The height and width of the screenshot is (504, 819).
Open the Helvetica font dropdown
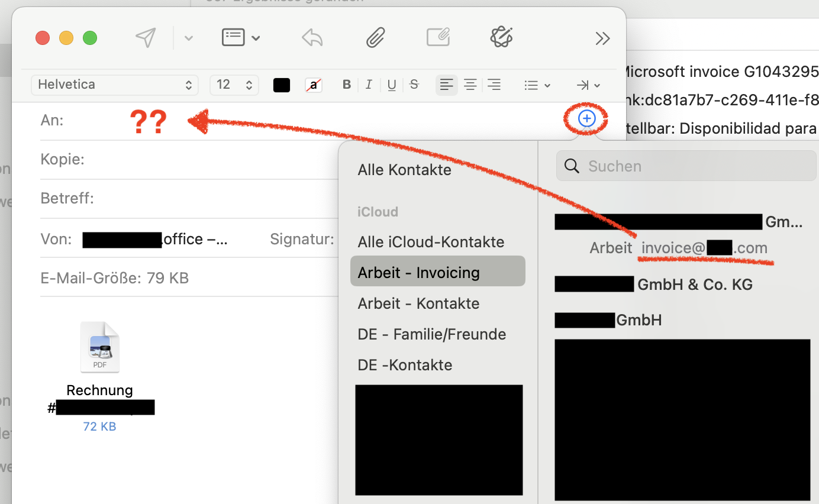tap(114, 85)
